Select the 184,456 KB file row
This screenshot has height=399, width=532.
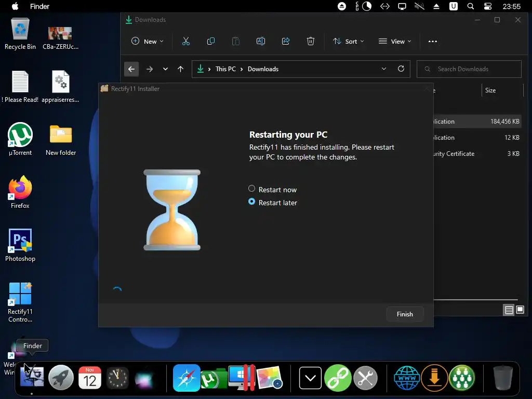point(477,122)
